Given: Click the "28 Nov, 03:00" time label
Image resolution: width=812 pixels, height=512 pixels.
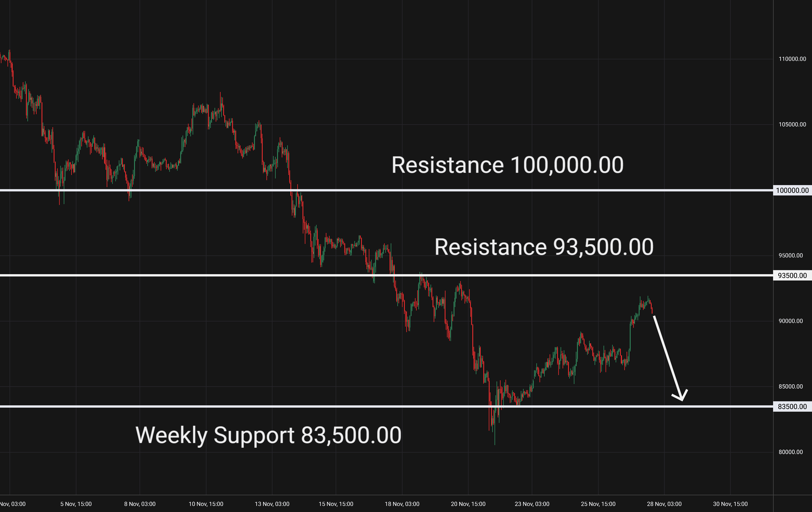Looking at the screenshot, I should click(x=664, y=504).
